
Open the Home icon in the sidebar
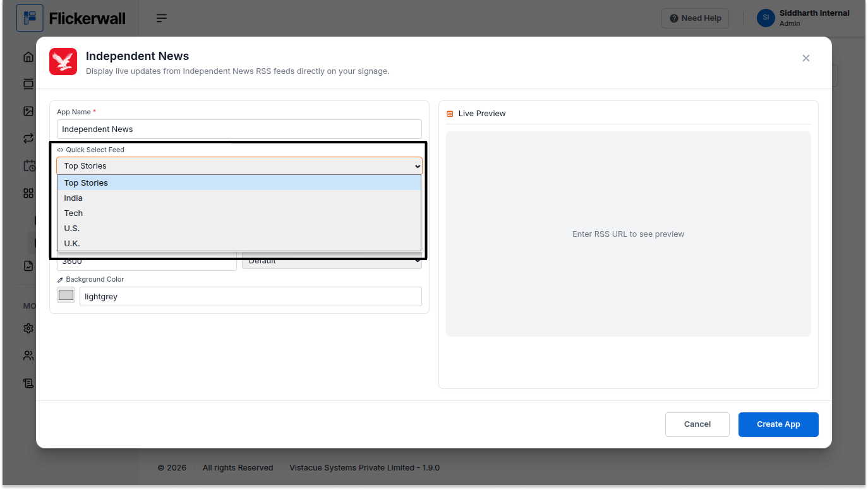click(28, 57)
